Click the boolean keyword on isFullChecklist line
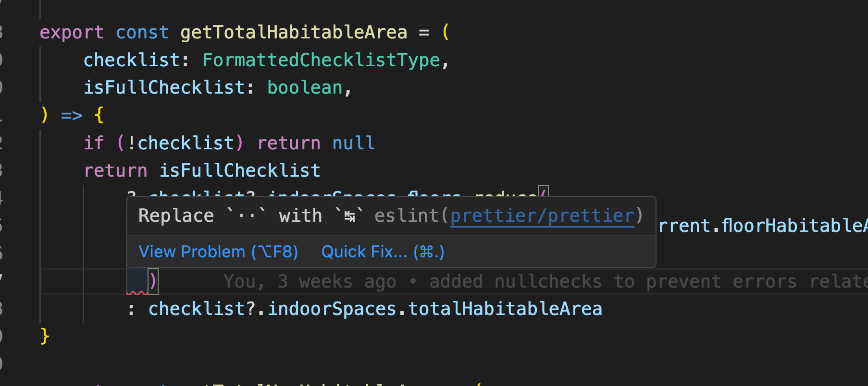868x386 pixels. coord(305,87)
